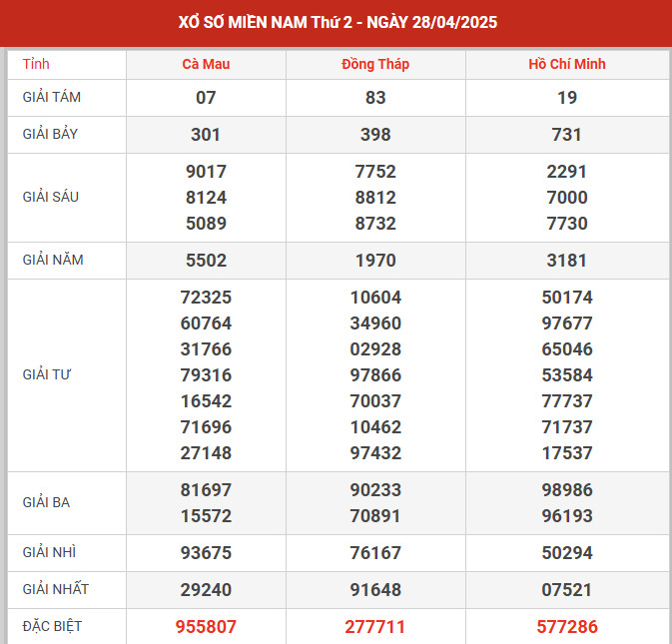Click fourth prize number 31766
The image size is (672, 644).
click(206, 349)
